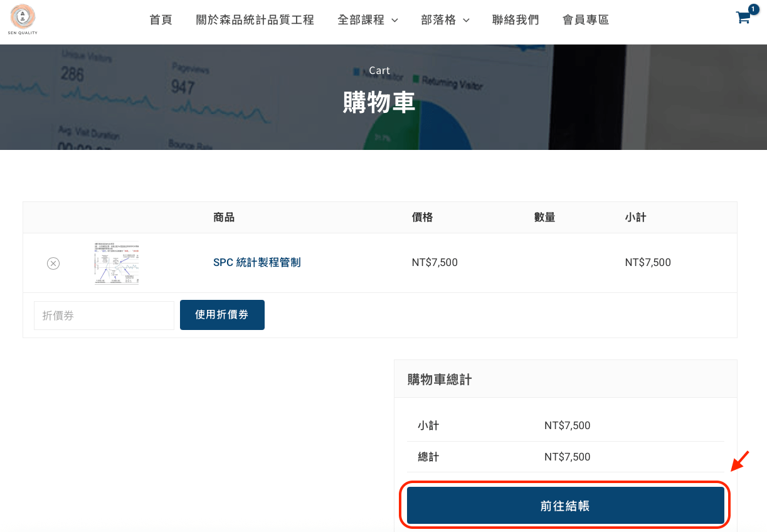767x532 pixels.
Task: Open the 全部課程 chevron arrow
Action: point(395,20)
